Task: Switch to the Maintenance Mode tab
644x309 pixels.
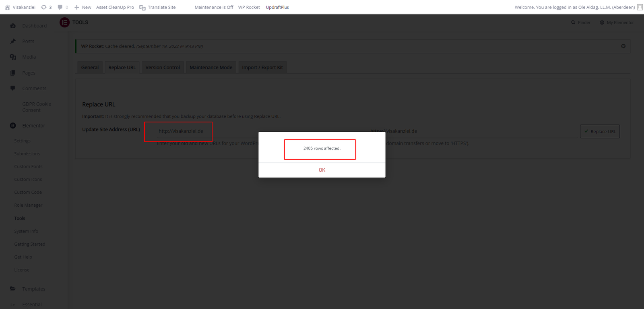Action: point(211,67)
